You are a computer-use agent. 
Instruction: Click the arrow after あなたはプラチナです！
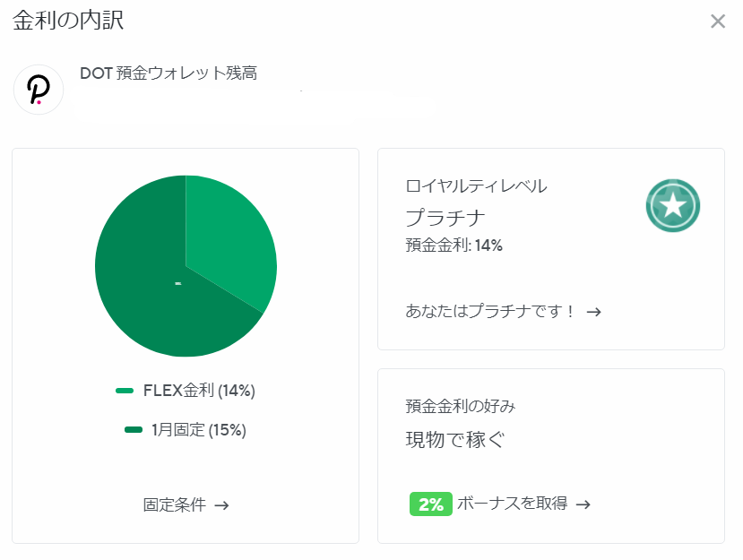pyautogui.click(x=593, y=312)
